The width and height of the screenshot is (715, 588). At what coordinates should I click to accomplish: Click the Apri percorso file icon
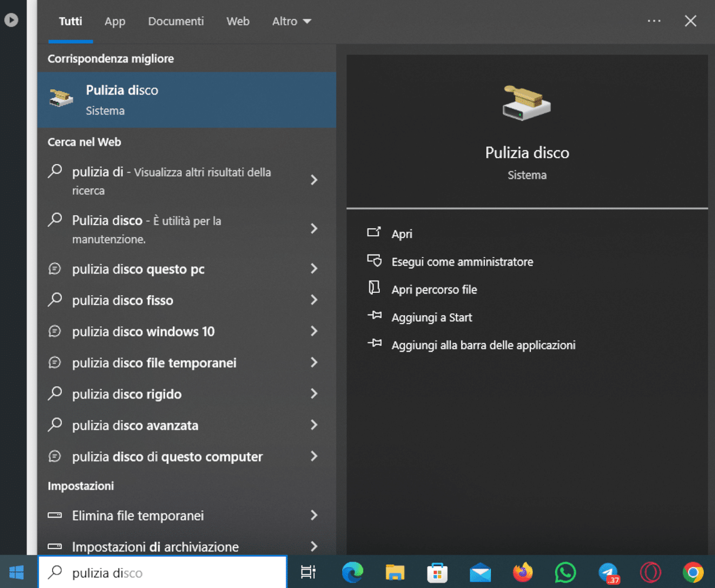374,288
